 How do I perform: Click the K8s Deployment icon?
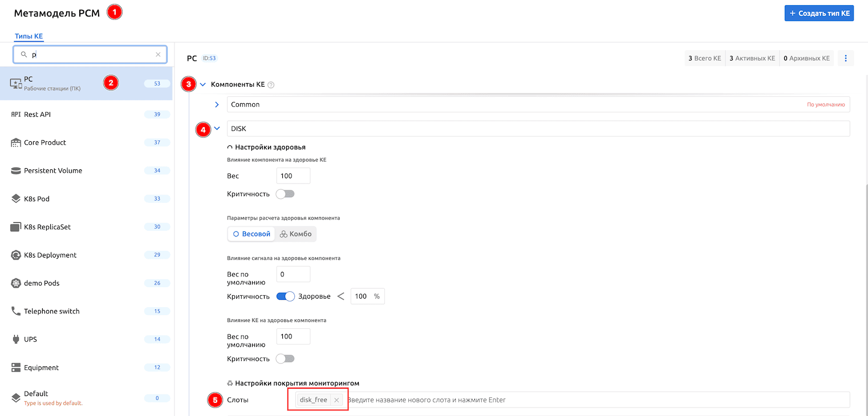click(16, 255)
